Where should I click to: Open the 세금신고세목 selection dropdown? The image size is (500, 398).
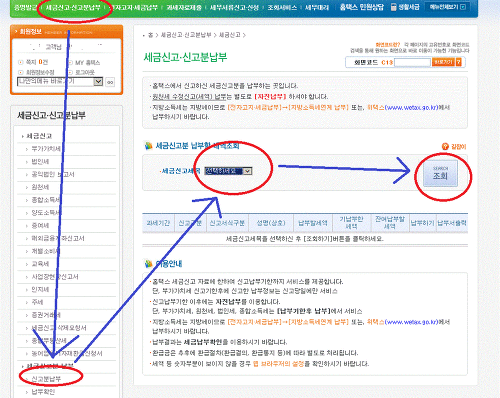(228, 171)
